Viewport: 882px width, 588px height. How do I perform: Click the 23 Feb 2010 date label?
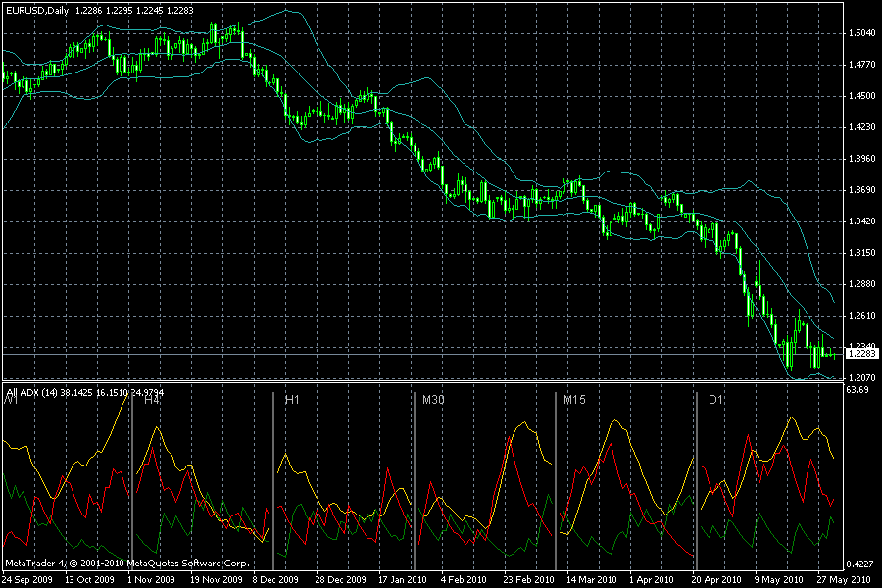(x=528, y=579)
